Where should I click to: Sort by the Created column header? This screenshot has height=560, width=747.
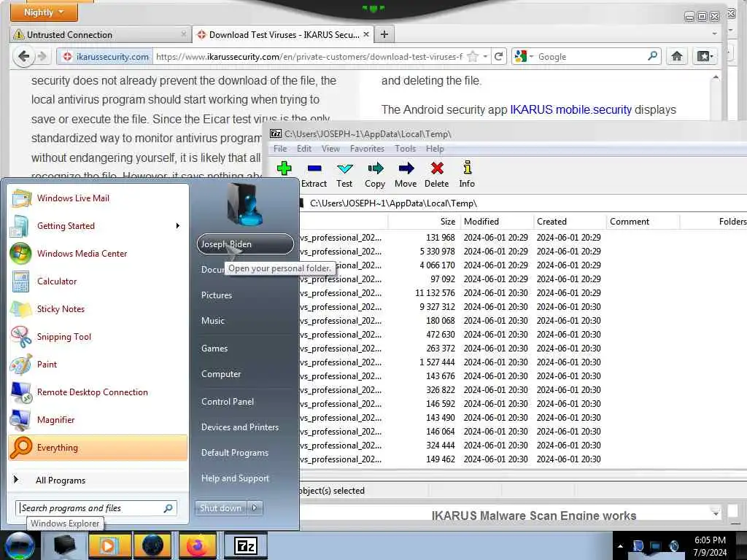(569, 222)
